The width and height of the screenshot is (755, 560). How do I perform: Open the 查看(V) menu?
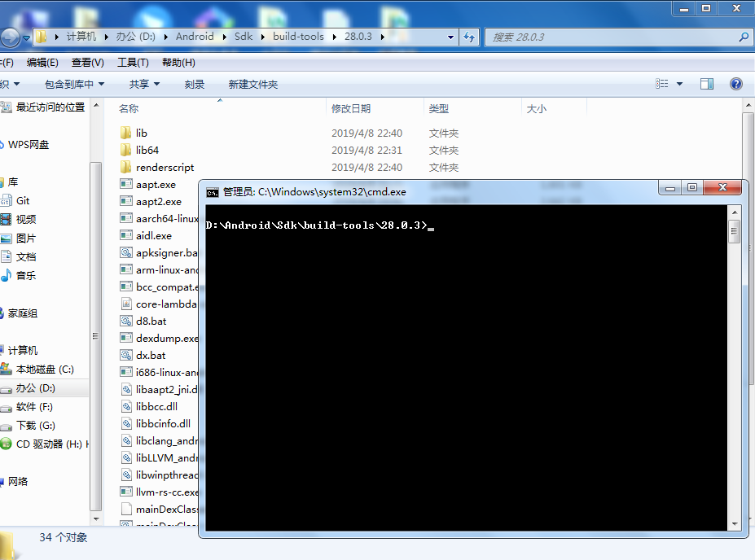89,62
